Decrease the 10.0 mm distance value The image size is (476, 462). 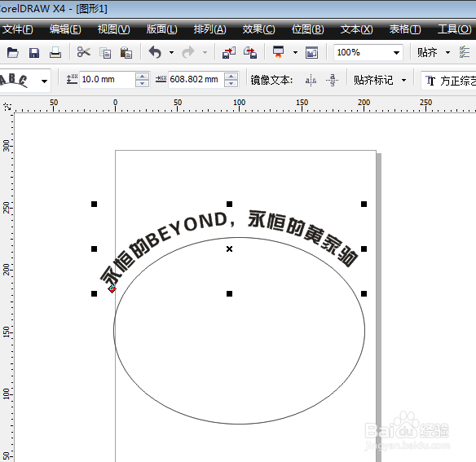coord(142,83)
